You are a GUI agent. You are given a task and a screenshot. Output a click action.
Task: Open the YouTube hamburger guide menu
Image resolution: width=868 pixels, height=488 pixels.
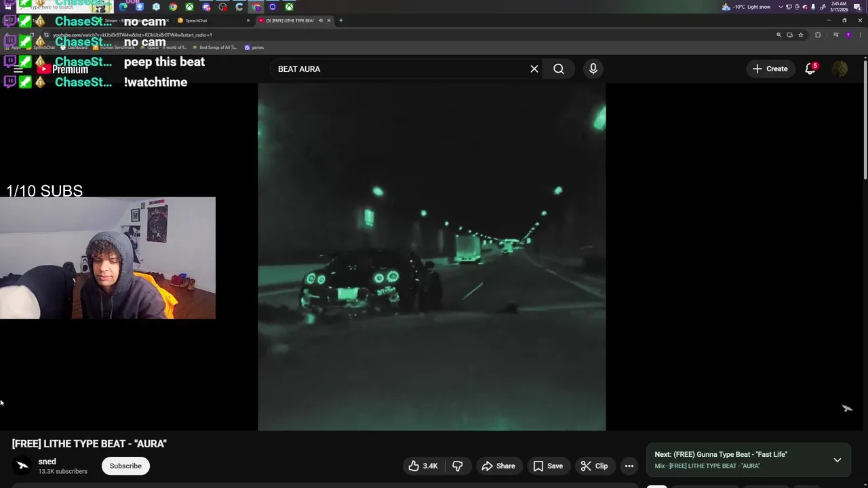coord(18,69)
